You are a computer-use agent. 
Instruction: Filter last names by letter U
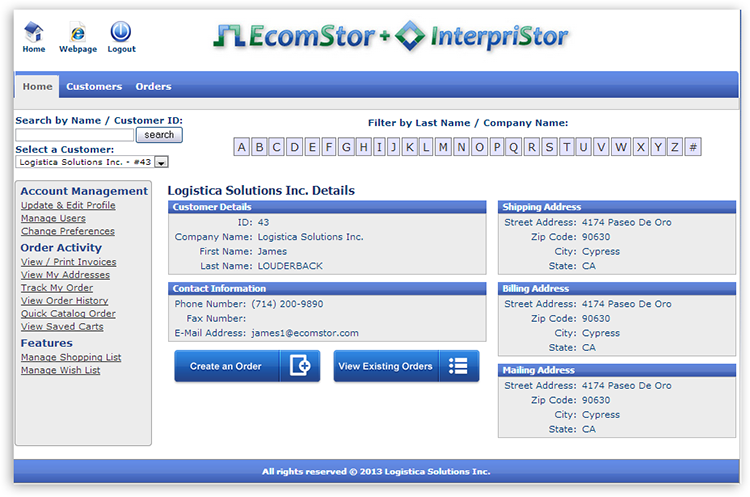click(584, 147)
